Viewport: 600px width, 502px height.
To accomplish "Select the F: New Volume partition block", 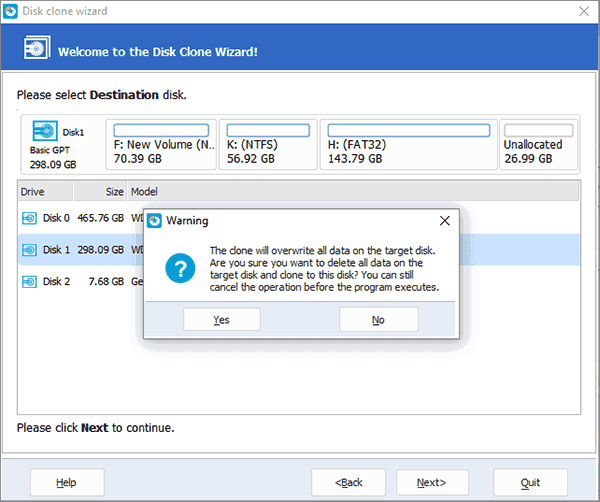I will click(161, 144).
